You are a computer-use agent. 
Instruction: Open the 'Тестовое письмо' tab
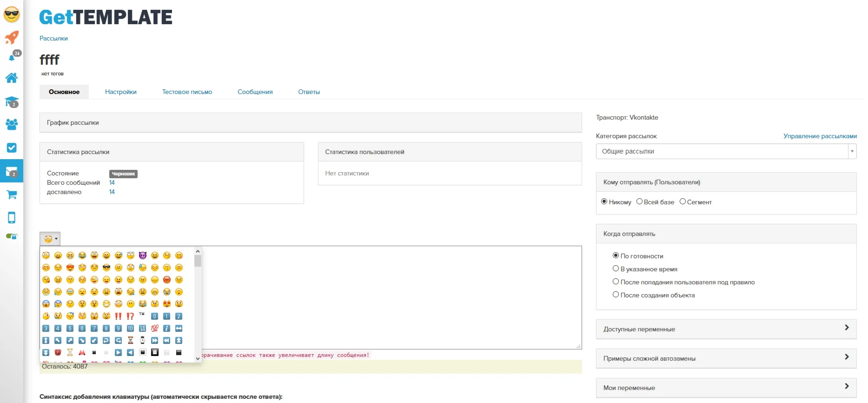click(x=187, y=92)
